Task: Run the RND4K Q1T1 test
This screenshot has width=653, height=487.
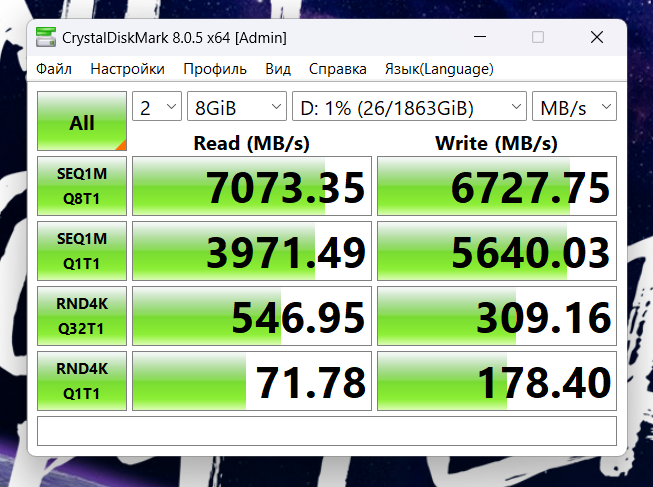Action: pos(82,381)
